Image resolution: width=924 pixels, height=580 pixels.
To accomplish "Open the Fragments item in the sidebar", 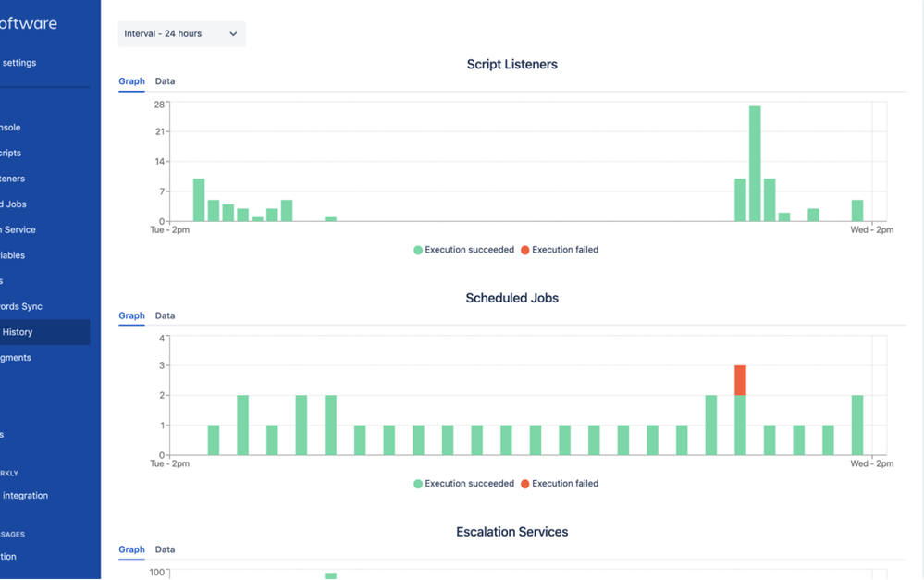I will tap(16, 358).
